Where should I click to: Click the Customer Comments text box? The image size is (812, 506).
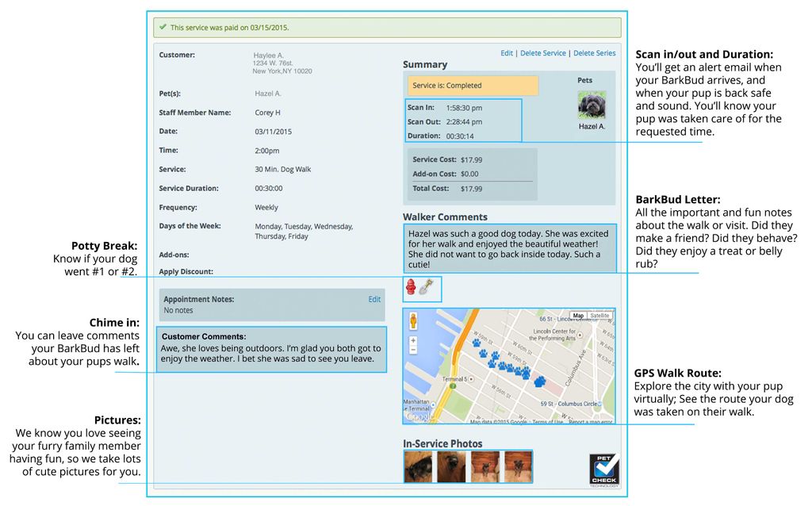(x=271, y=350)
